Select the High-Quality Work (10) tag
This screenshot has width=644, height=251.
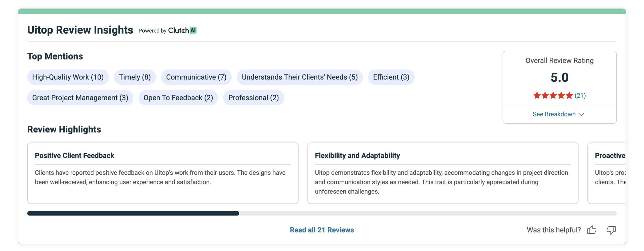pyautogui.click(x=68, y=77)
